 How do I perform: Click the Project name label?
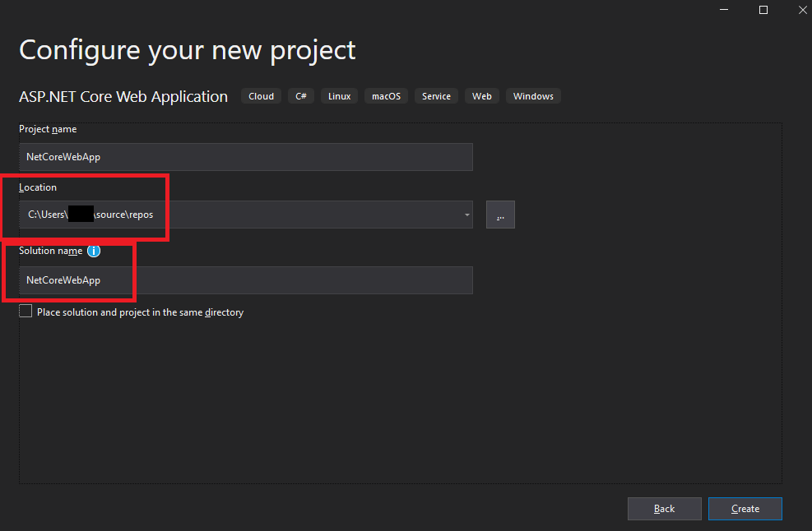pyautogui.click(x=48, y=129)
